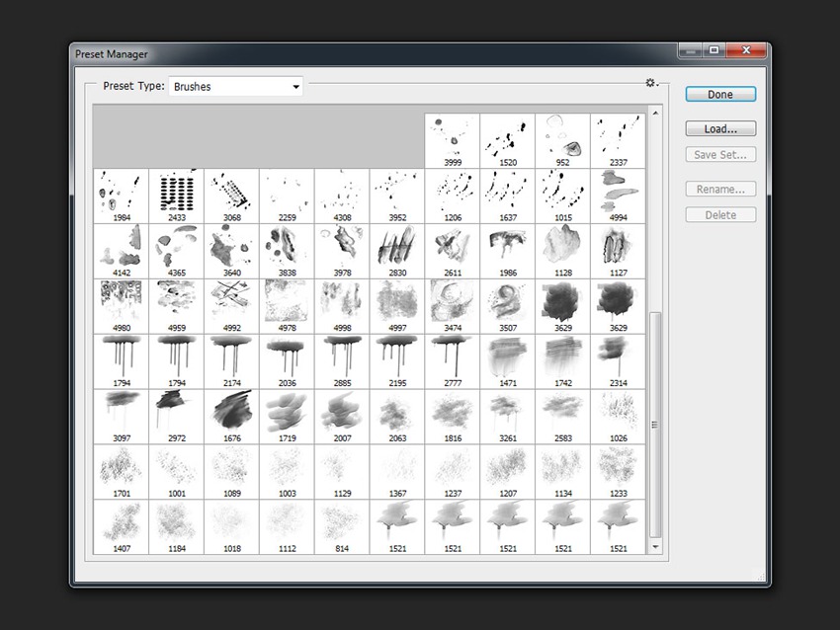The width and height of the screenshot is (840, 630).
Task: Click the brush list scrollbar down arrow
Action: pyautogui.click(x=654, y=546)
